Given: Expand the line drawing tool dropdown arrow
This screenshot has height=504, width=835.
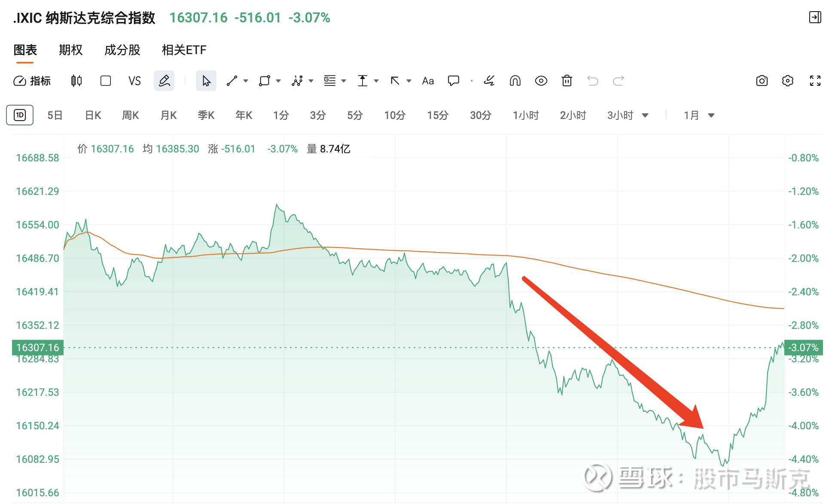Looking at the screenshot, I should click(x=246, y=81).
